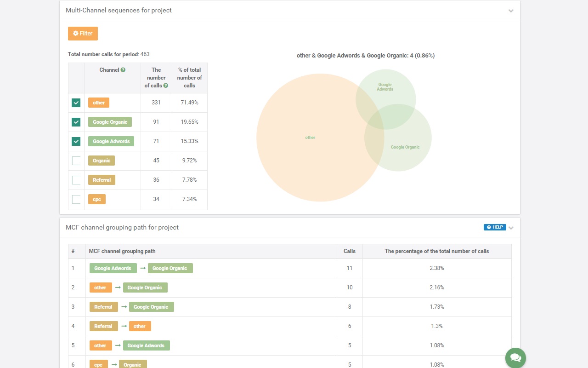Click Google Adwords tag in path row 1
588x368 pixels.
(x=113, y=268)
